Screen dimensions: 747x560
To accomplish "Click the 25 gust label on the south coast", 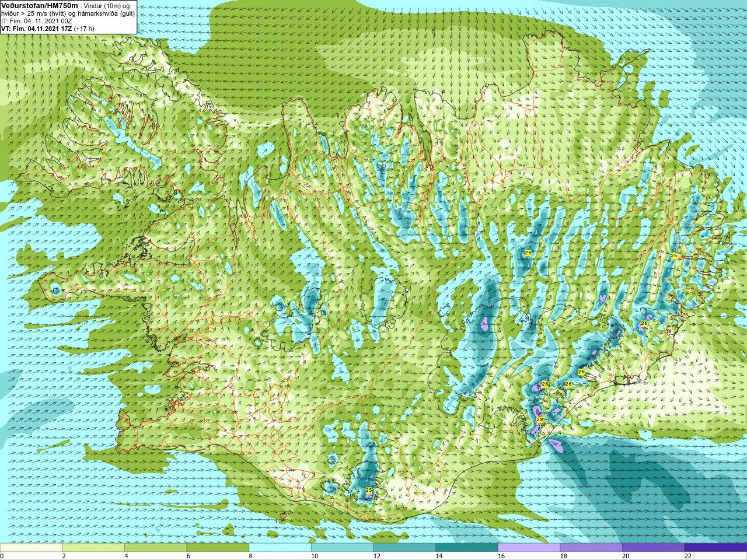I will coord(368,490).
